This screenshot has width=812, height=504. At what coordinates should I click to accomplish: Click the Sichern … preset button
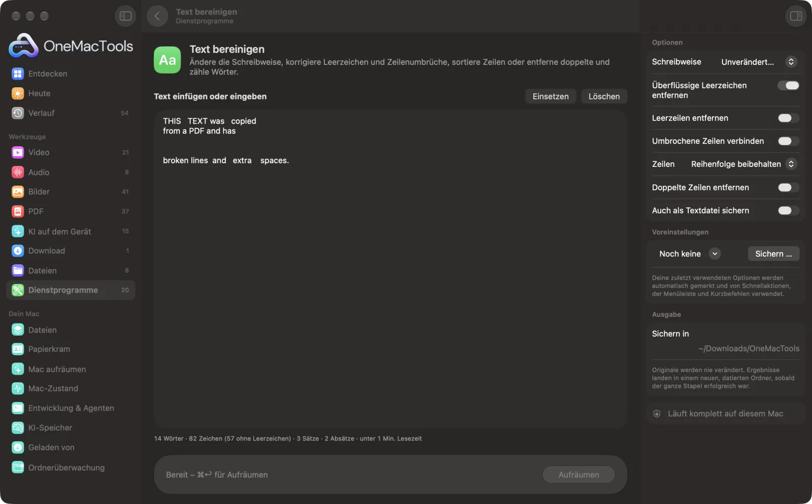click(773, 254)
